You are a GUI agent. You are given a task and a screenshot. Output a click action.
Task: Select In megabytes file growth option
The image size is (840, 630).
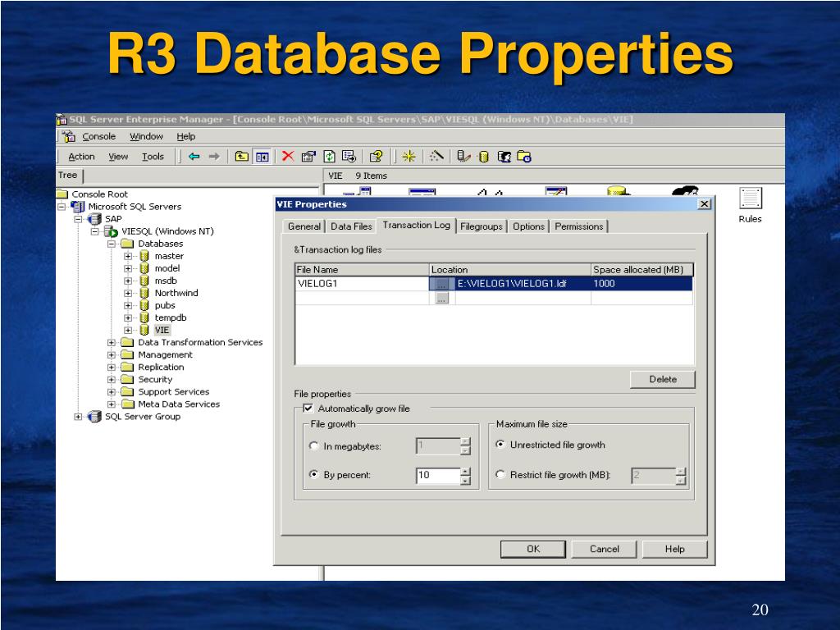click(x=314, y=445)
